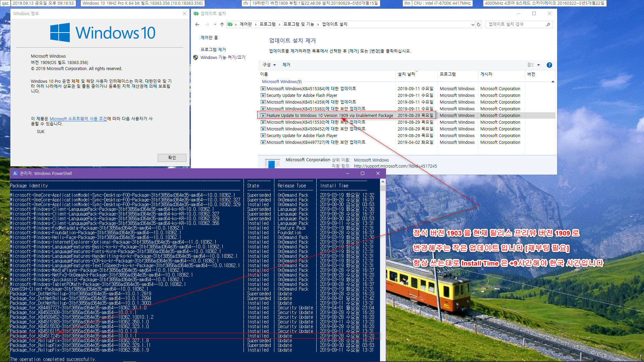Open the Microsoft 소프트웨어 사용 조건 link
The width and height of the screenshot is (644, 362).
(x=78, y=119)
